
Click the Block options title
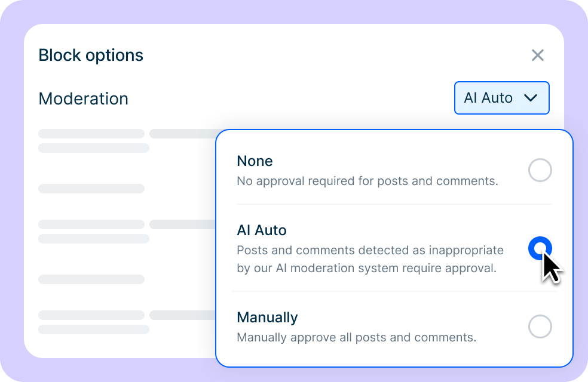click(x=90, y=55)
